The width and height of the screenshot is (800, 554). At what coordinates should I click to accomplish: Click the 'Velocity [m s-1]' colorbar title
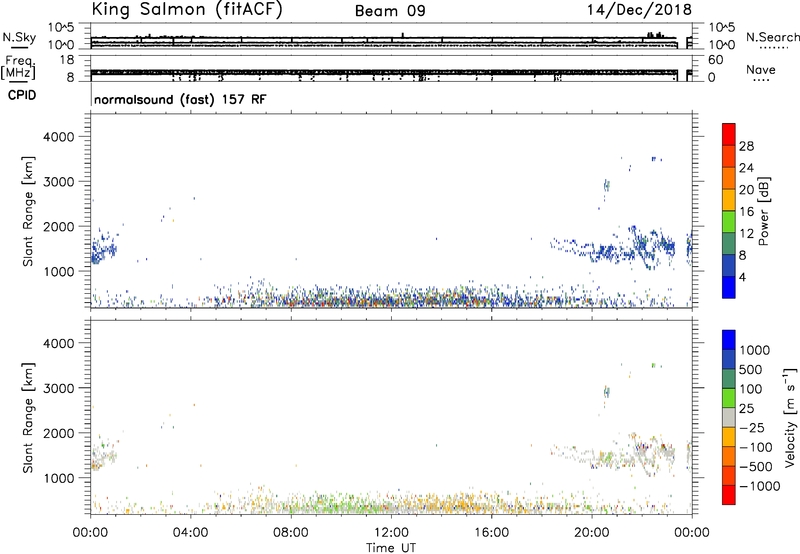coord(790,417)
